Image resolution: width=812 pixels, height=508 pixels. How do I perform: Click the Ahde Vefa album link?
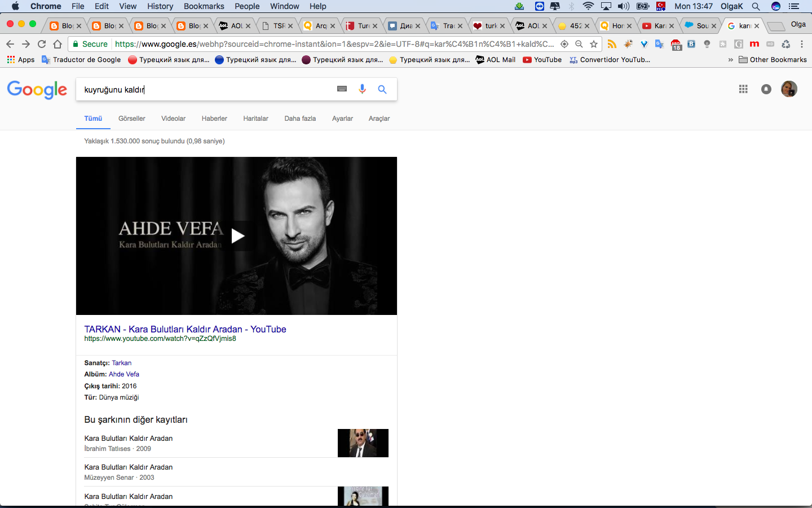124,374
